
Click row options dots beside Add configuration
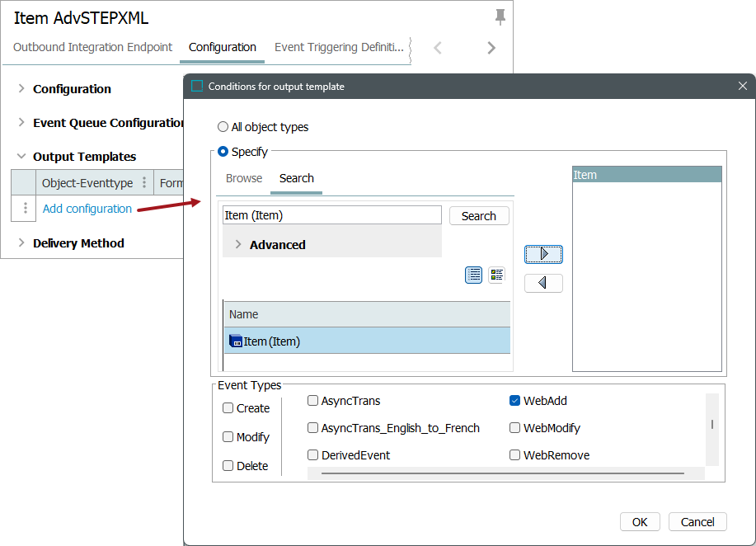click(x=25, y=209)
